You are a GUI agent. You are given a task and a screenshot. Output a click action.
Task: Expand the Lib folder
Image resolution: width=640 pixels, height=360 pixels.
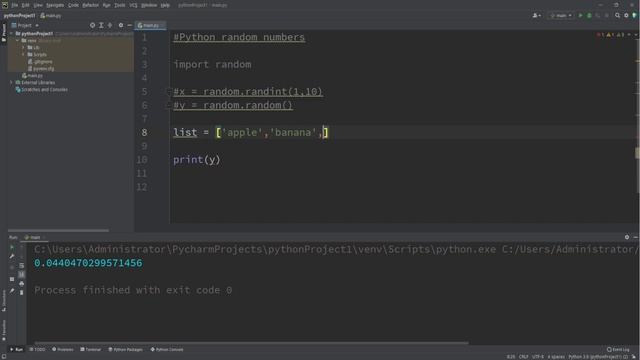coord(23,48)
